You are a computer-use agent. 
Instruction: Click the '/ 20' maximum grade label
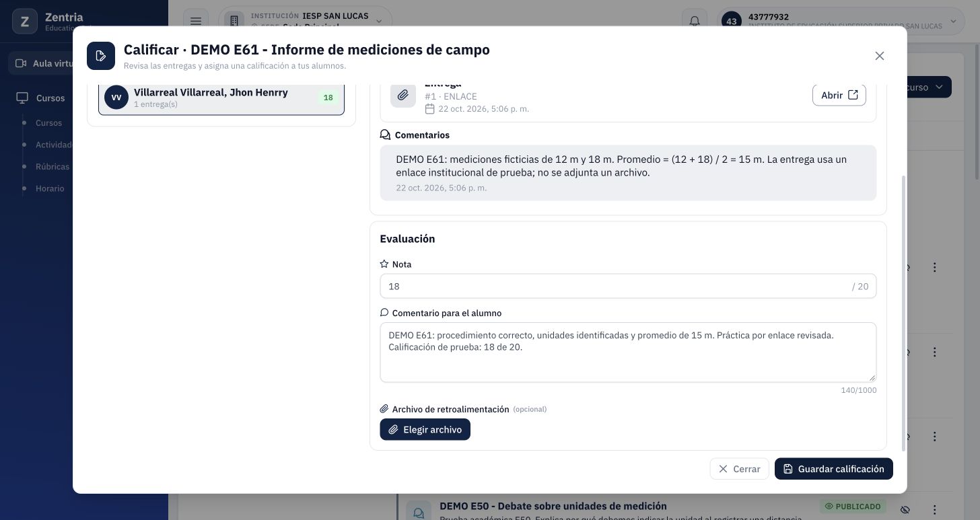(x=860, y=287)
